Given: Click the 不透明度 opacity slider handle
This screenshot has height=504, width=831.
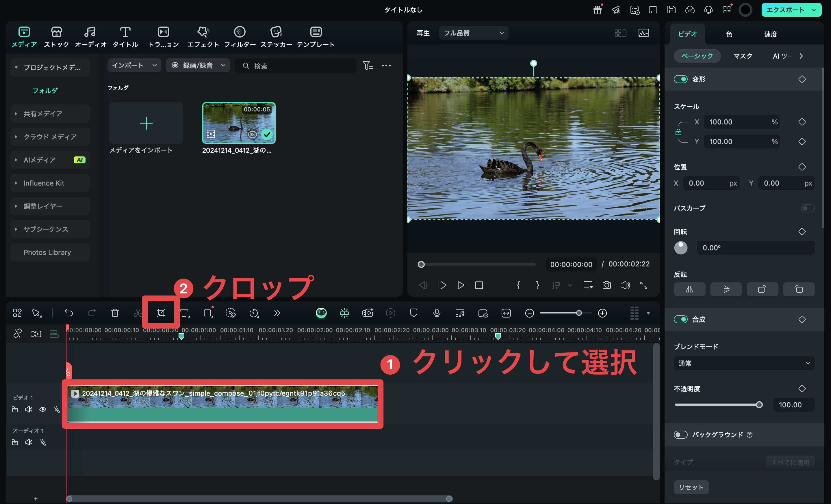Looking at the screenshot, I should pyautogui.click(x=759, y=405).
